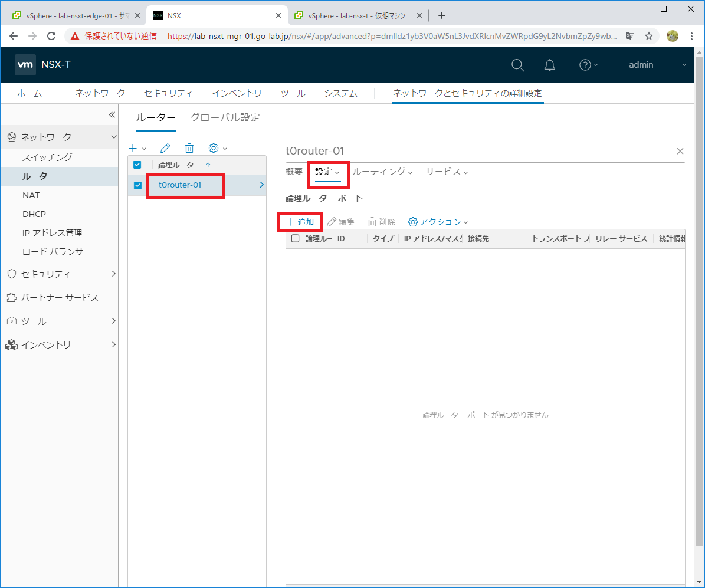Open スイッチング in sidebar
The image size is (705, 588).
(x=47, y=158)
